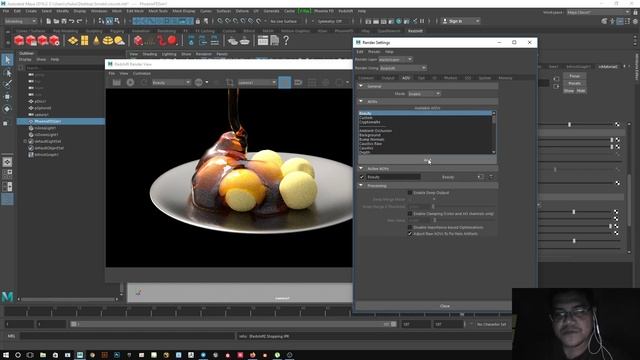Select the arrow Select tool in toolbox

click(x=7, y=60)
